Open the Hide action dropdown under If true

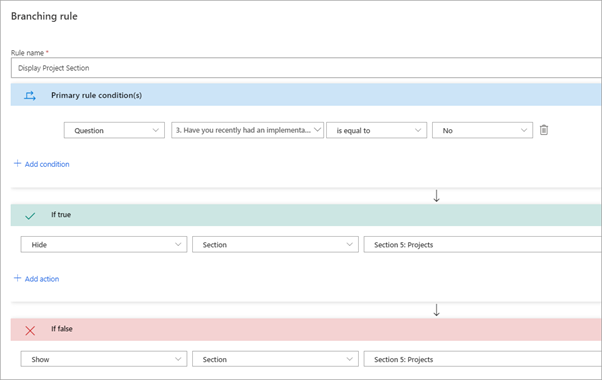click(x=104, y=245)
